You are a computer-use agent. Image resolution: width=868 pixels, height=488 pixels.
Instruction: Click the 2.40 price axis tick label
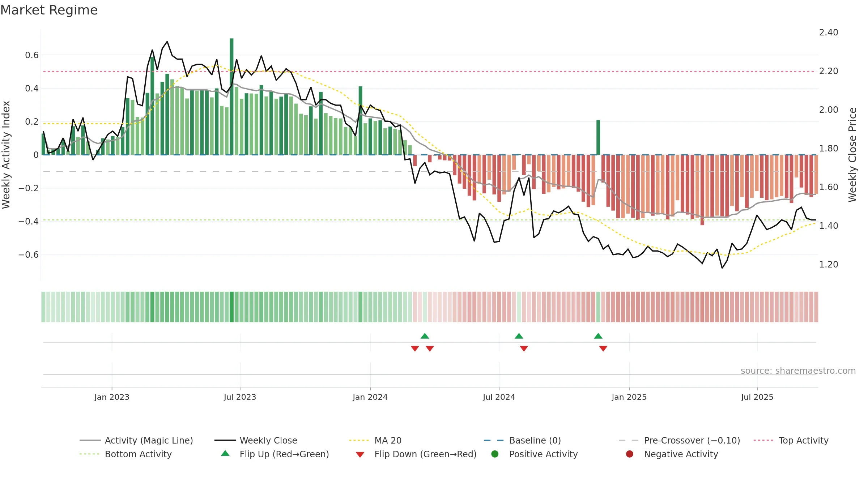[x=829, y=33]
